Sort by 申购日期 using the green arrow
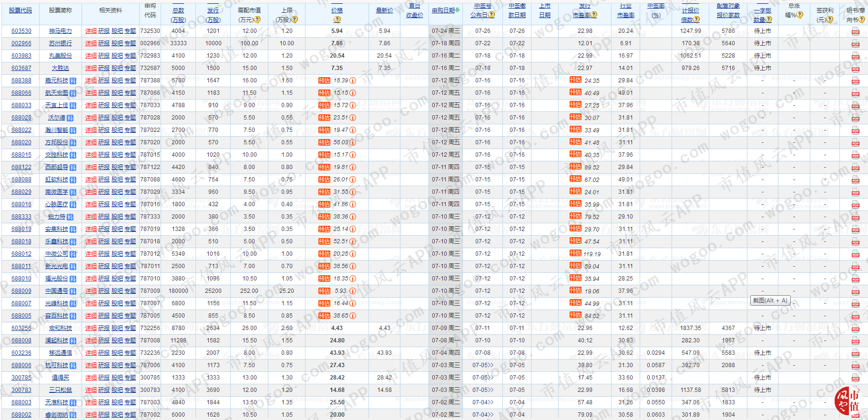Viewport: 868px width, 420px height. coord(458,10)
